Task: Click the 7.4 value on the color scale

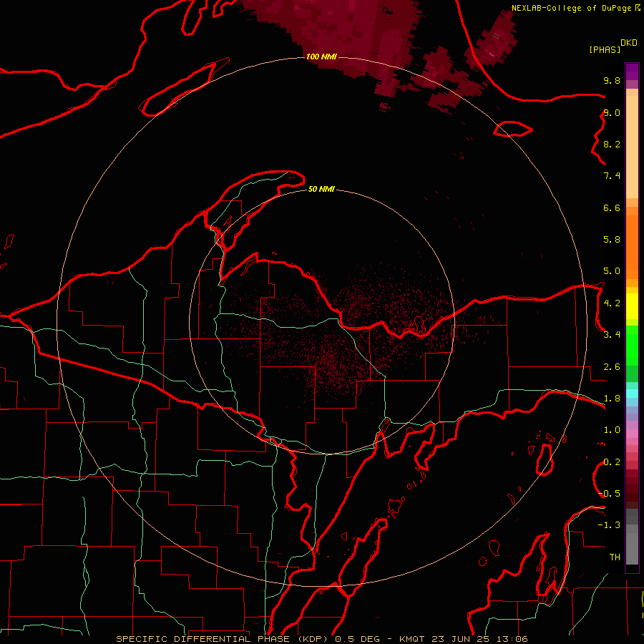Action: coord(612,176)
